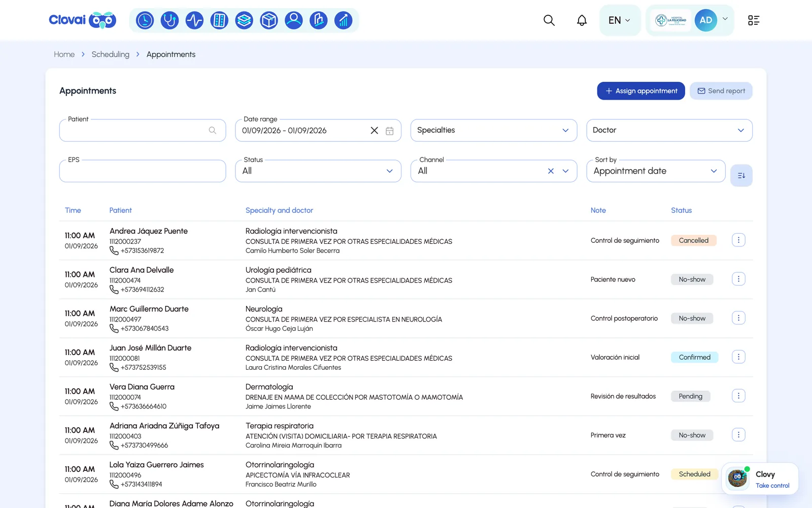Open the Sort by Appointment date dropdown
Image resolution: width=812 pixels, height=508 pixels.
656,171
